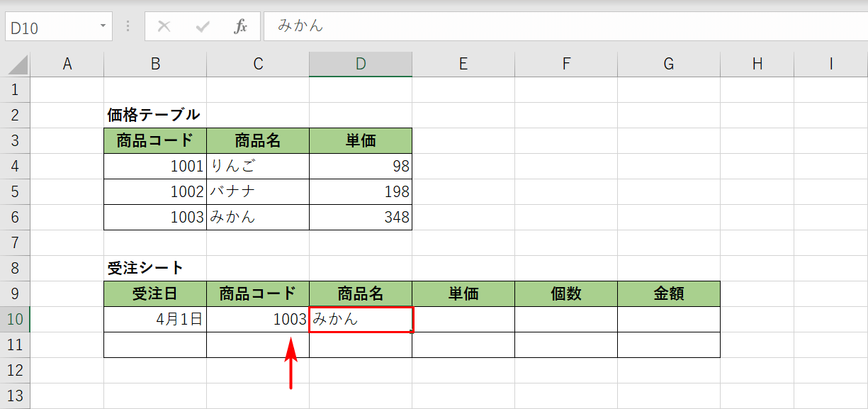Select the 4月1日 cell in the order sheet
Viewport: 868px width, 409px height.
pyautogui.click(x=154, y=319)
